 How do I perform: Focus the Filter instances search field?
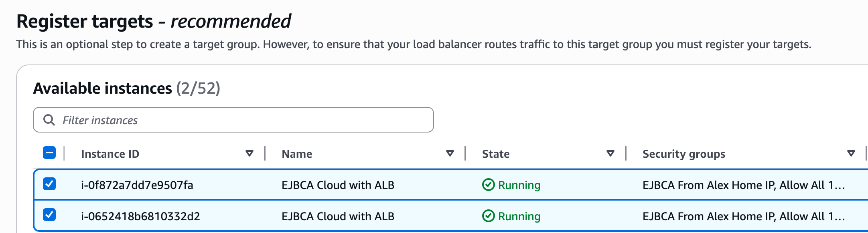pos(233,120)
